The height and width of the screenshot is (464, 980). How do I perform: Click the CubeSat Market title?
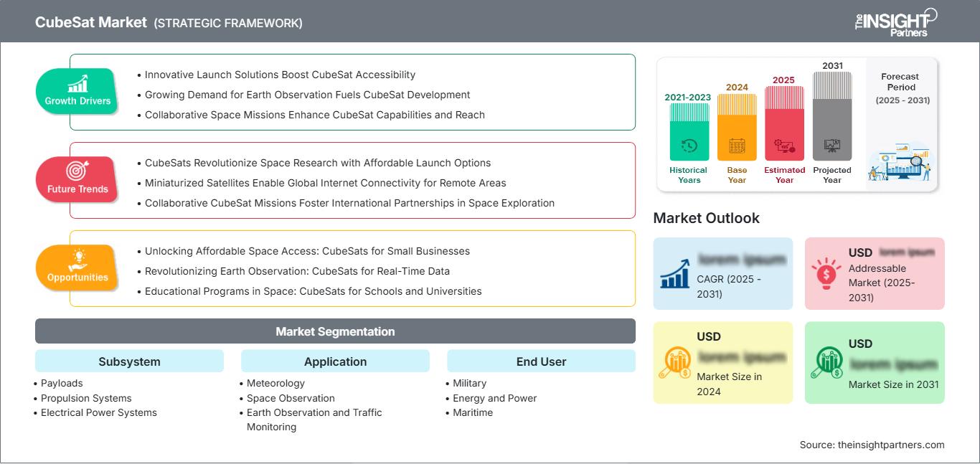[91, 22]
